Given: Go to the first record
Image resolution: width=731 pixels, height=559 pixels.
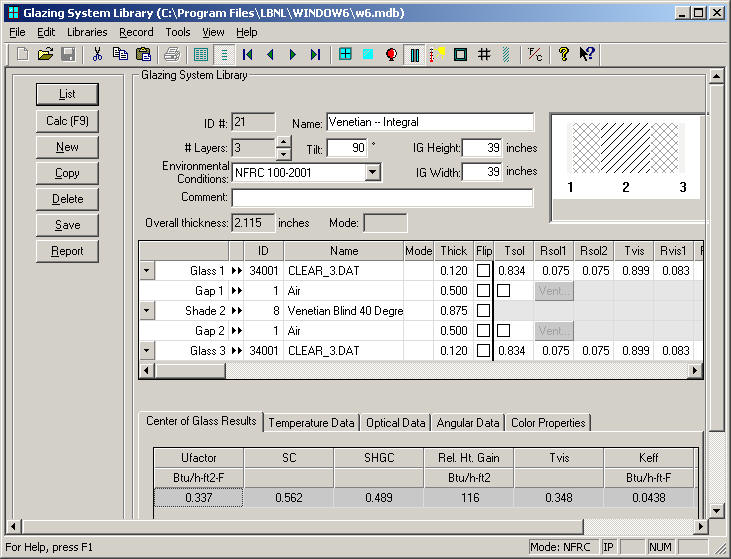Looking at the screenshot, I should coord(247,54).
